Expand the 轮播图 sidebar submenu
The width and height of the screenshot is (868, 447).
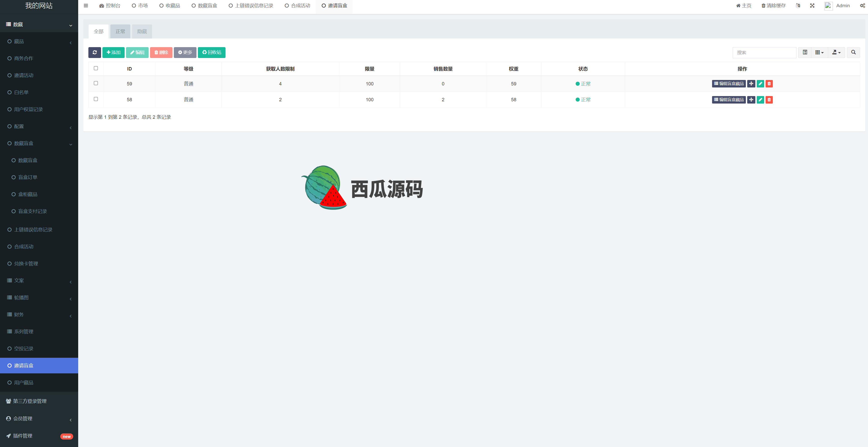coord(39,298)
